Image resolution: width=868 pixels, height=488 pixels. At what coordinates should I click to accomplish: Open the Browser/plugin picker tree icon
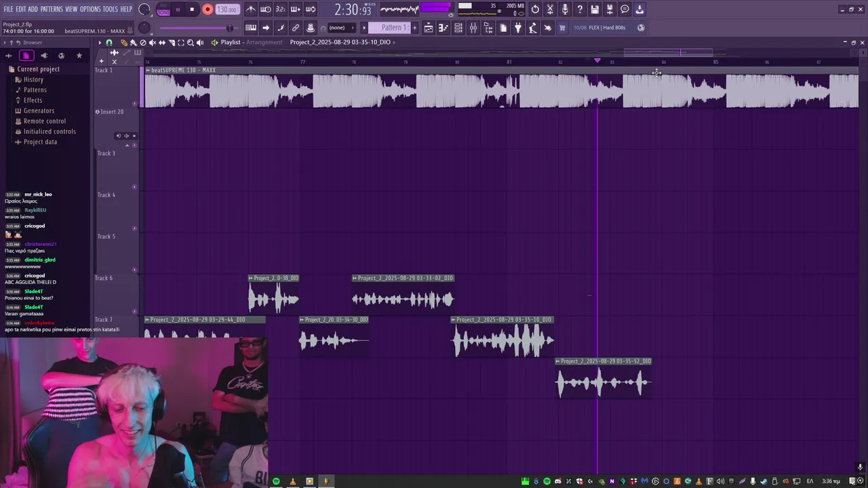[x=488, y=28]
